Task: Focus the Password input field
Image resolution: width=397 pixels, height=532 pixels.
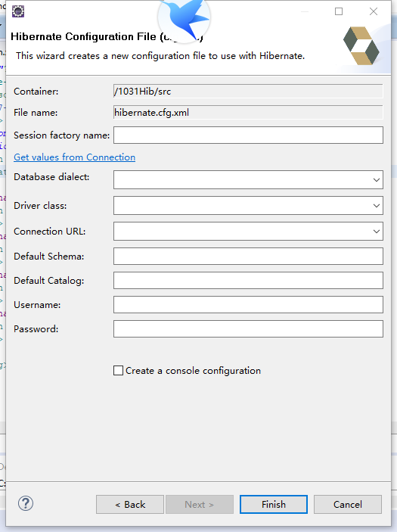Action: [248, 328]
